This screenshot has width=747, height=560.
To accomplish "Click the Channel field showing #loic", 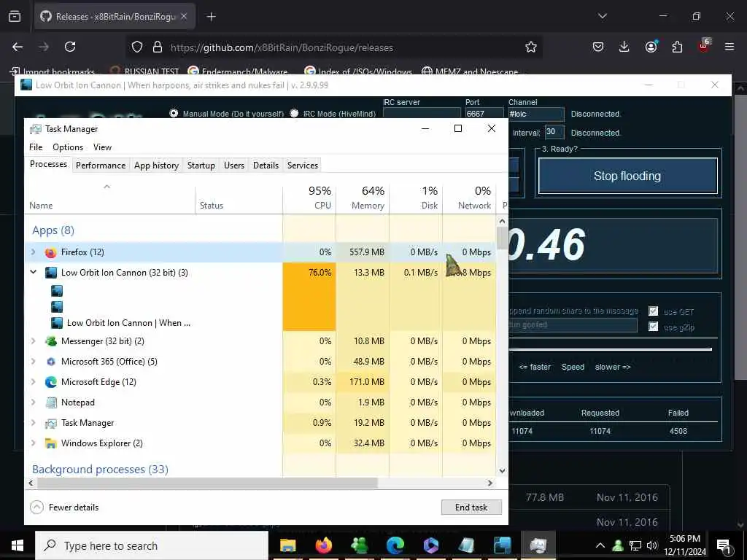I will pyautogui.click(x=536, y=114).
